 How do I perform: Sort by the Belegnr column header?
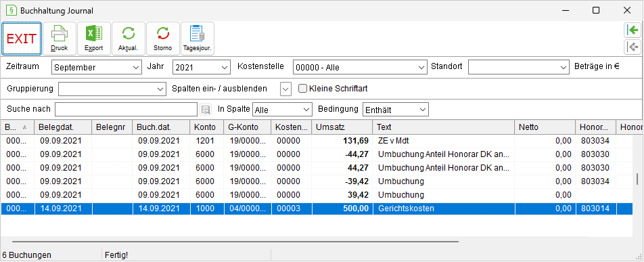click(x=112, y=127)
